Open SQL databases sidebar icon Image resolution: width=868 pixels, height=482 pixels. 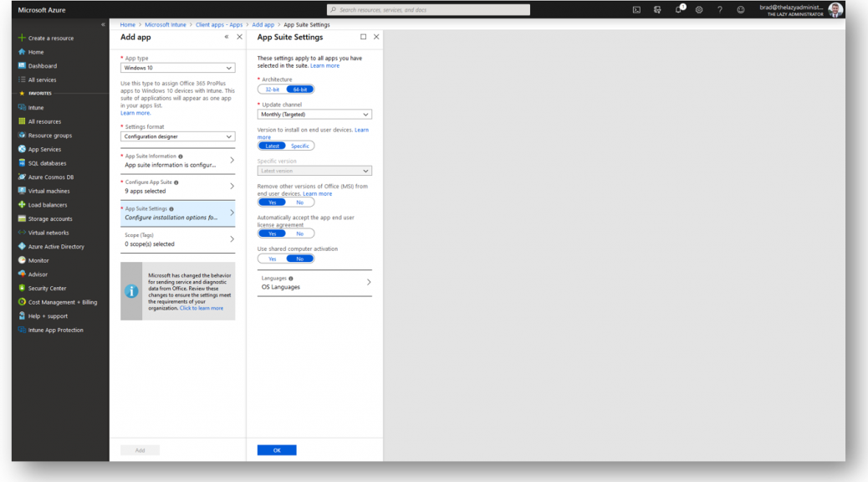22,163
